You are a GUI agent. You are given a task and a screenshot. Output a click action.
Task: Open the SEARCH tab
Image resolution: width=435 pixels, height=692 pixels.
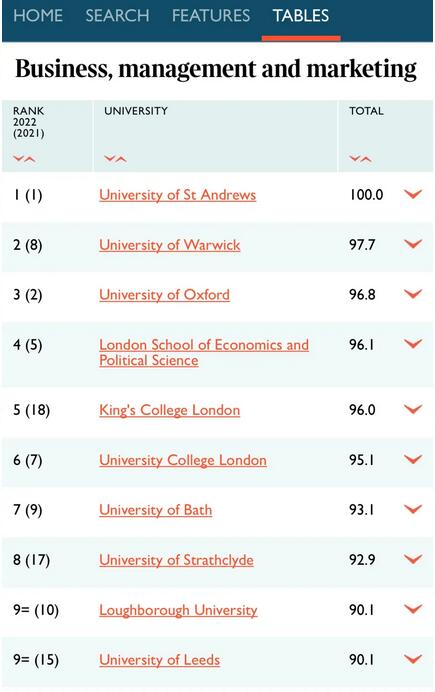tap(117, 16)
